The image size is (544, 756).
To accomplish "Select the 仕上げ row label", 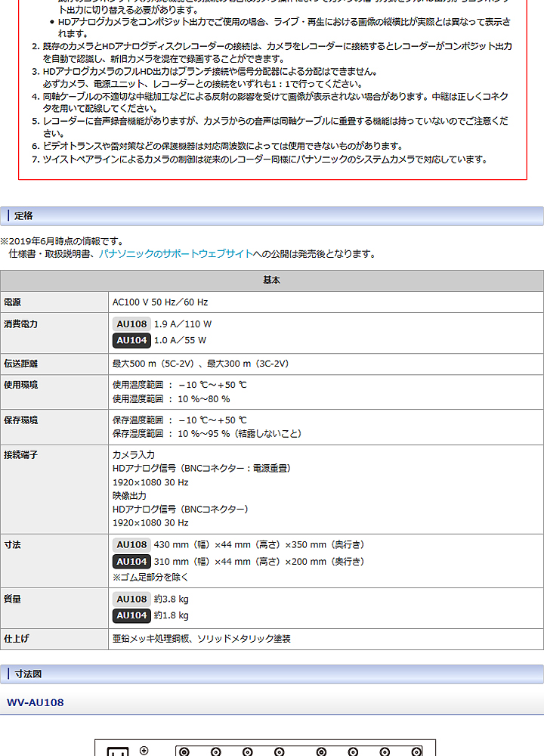I will click(17, 638).
